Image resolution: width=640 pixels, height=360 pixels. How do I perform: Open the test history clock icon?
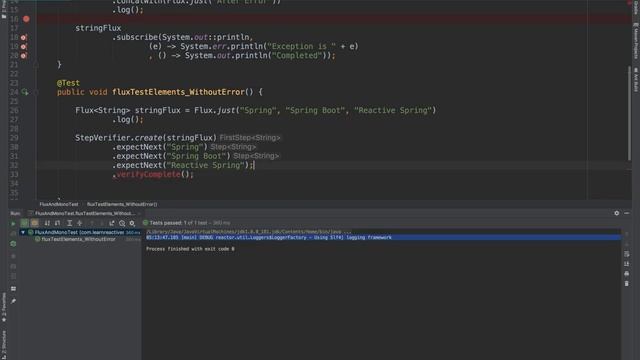(122, 223)
